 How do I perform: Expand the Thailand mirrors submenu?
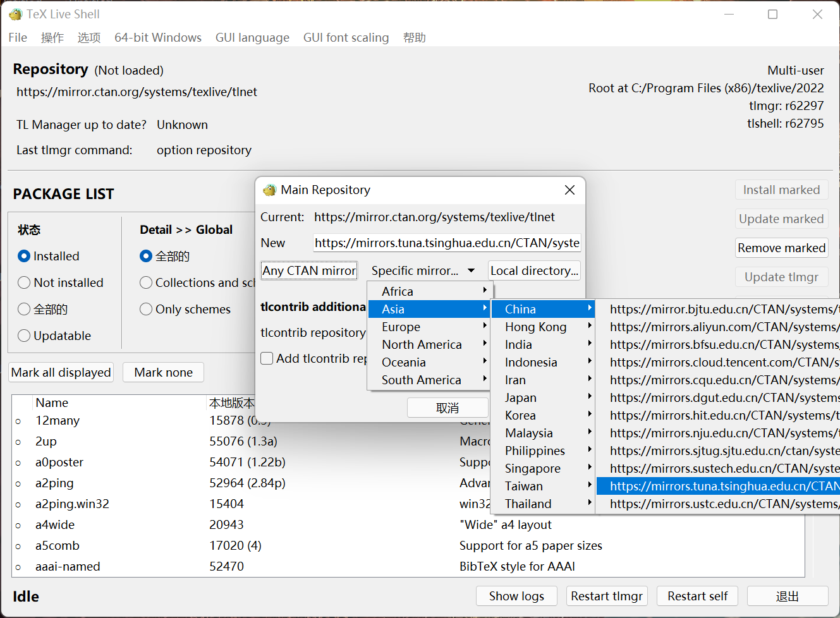[544, 504]
